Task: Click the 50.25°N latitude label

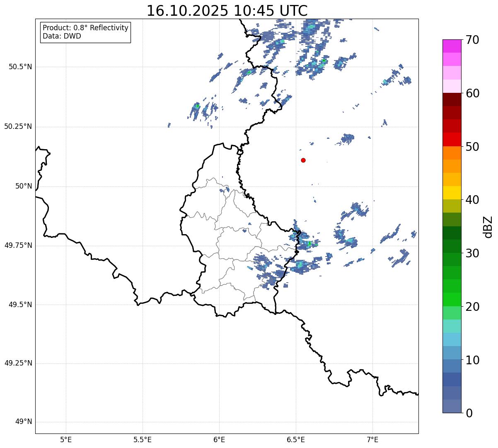Action: pos(18,126)
